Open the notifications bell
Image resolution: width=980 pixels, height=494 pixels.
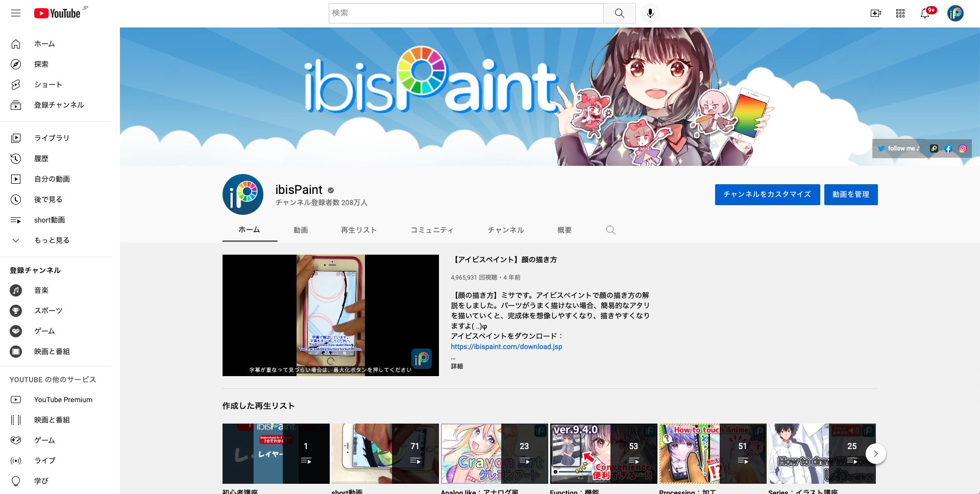coord(924,13)
